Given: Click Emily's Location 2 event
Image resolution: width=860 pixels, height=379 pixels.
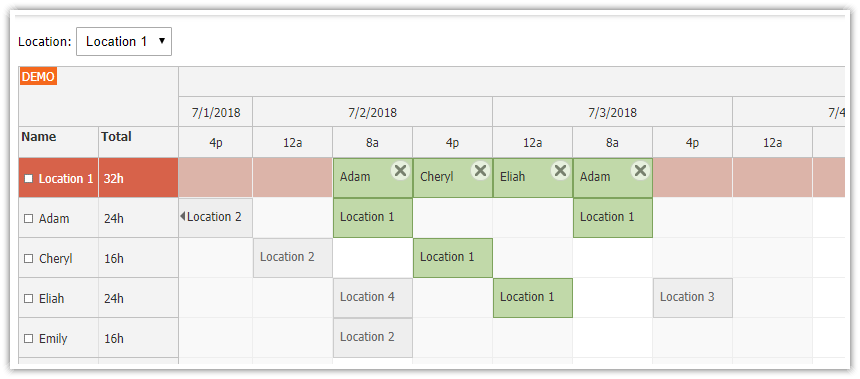Looking at the screenshot, I should 373,338.
